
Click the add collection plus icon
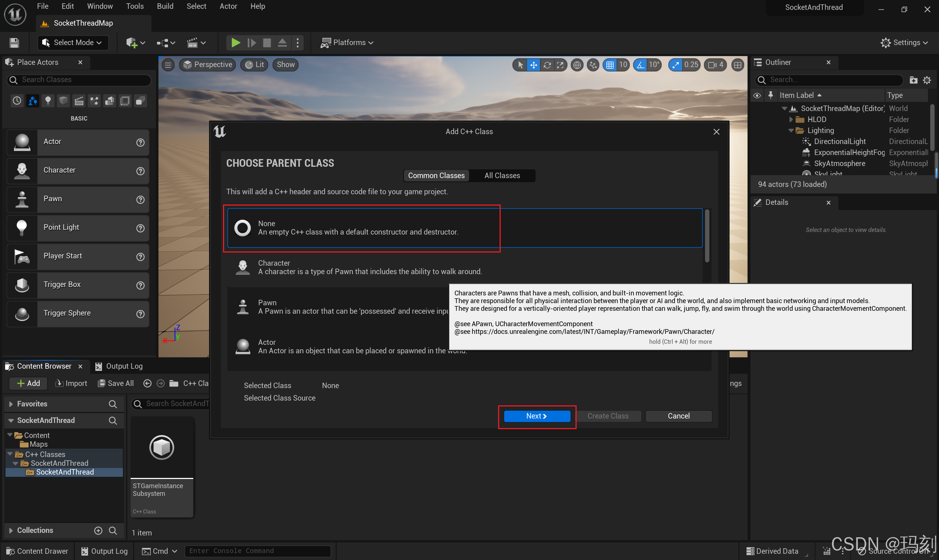pos(98,530)
